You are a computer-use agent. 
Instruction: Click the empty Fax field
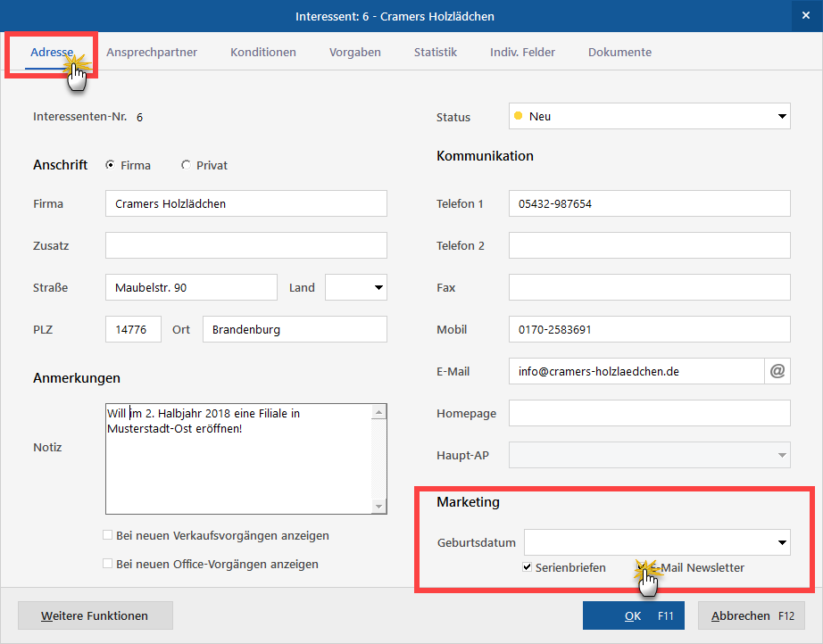pyautogui.click(x=649, y=287)
